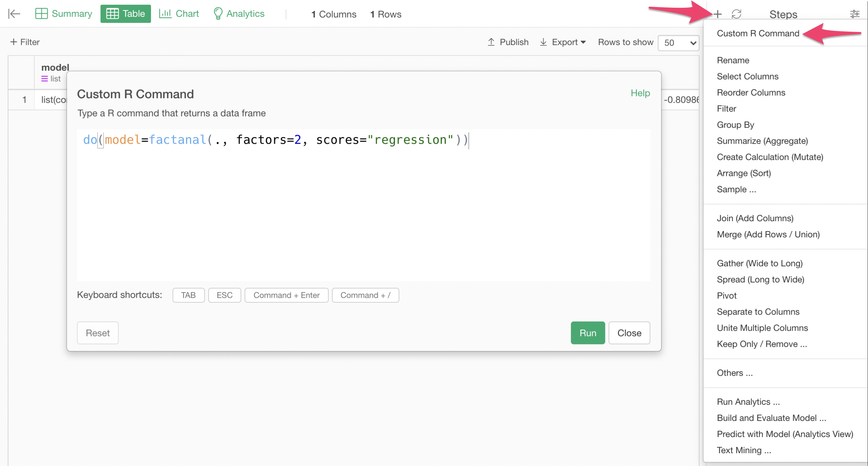Click the collapse sidebar arrow icon

click(14, 14)
